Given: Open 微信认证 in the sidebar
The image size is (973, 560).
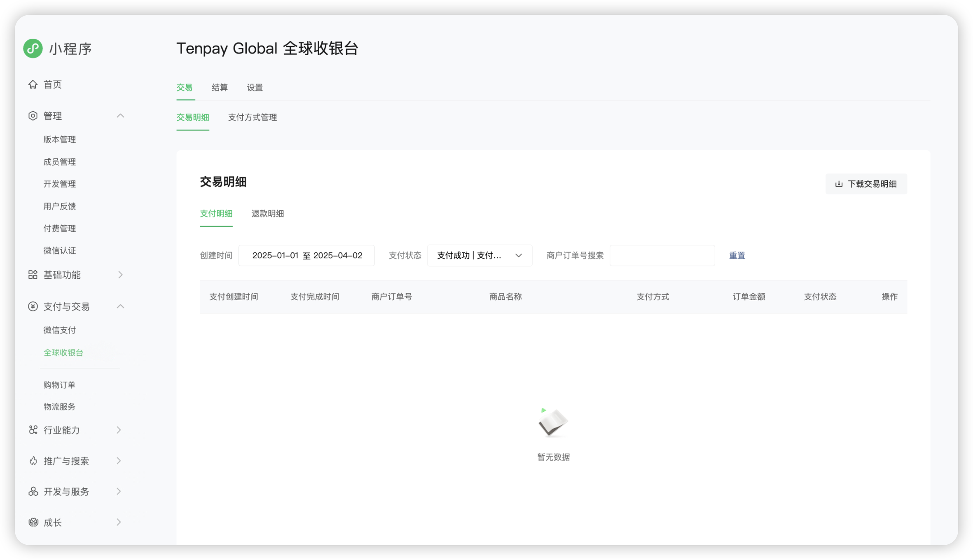Looking at the screenshot, I should pyautogui.click(x=60, y=251).
